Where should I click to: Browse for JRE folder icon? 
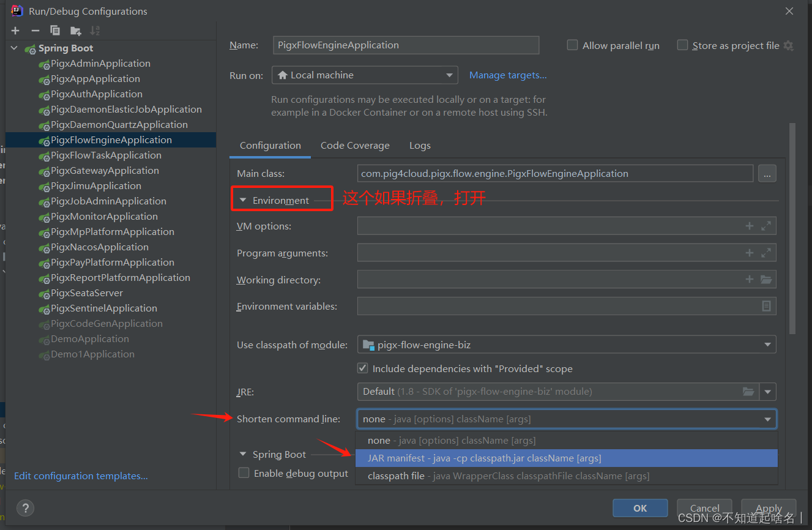748,391
